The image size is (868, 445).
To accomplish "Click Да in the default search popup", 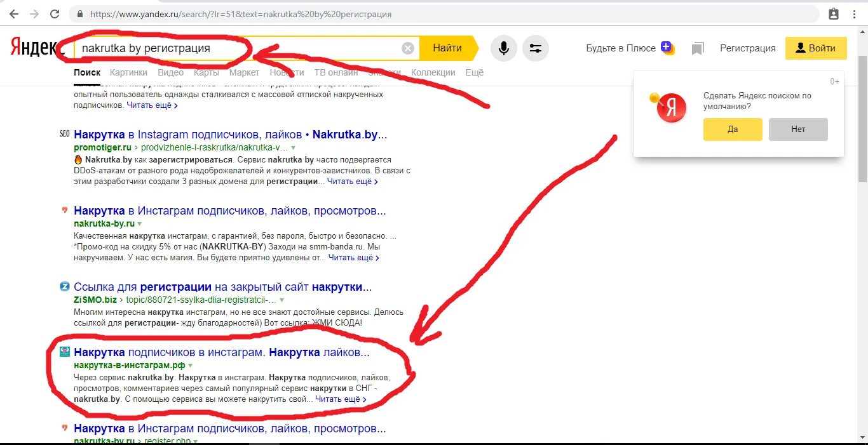I will pyautogui.click(x=733, y=130).
